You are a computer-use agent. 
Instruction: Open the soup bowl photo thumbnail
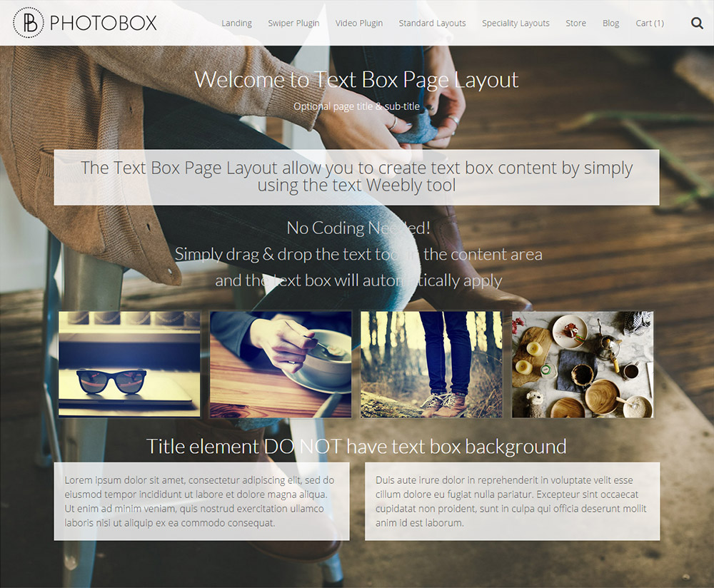(281, 364)
